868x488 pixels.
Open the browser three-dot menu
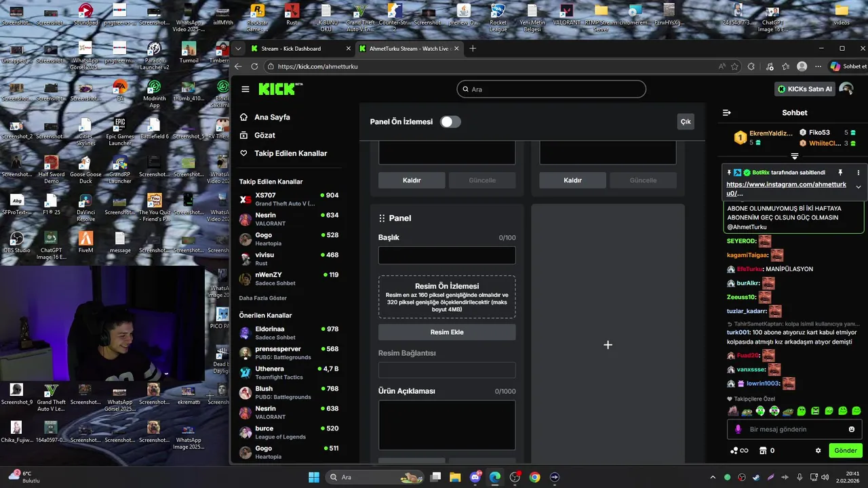pos(818,66)
